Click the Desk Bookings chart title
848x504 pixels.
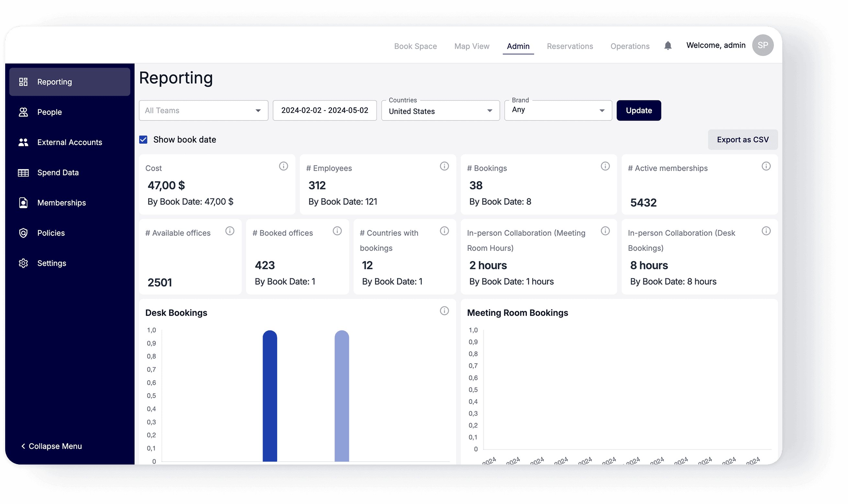click(x=176, y=313)
